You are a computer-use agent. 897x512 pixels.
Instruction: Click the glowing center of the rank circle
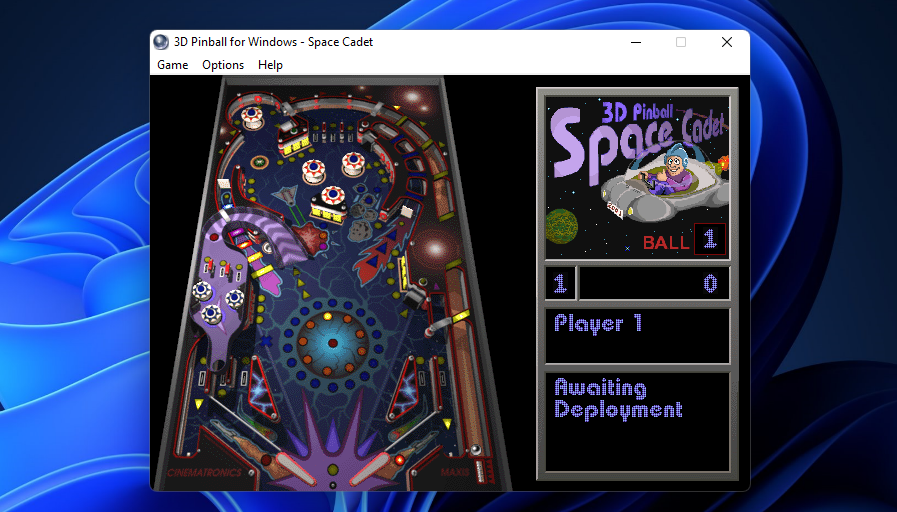(x=332, y=343)
